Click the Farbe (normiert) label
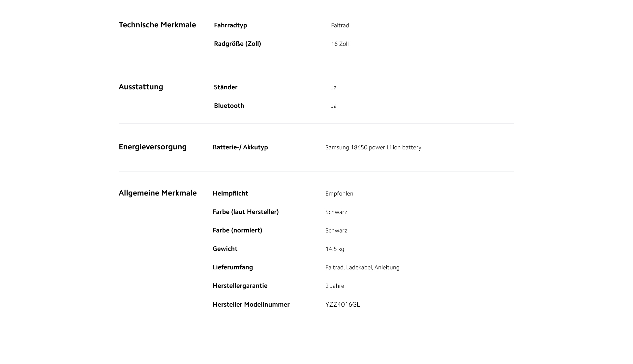The image size is (633, 364). 237,230
